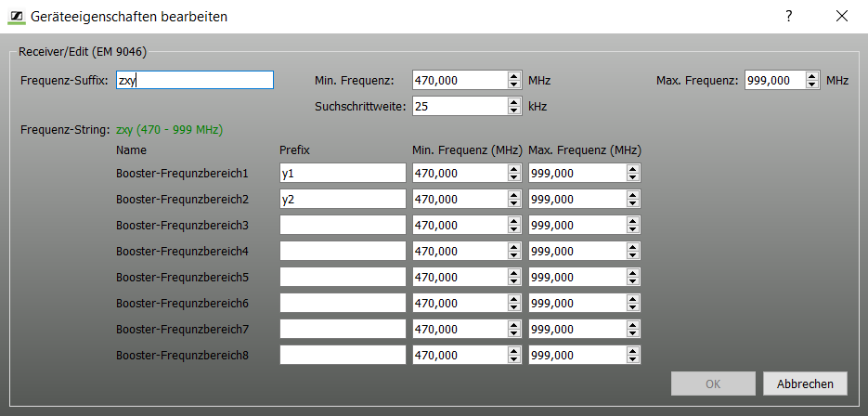Increase Suchschrittweite with up arrow
Screen dimensions: 868x416
[514, 102]
